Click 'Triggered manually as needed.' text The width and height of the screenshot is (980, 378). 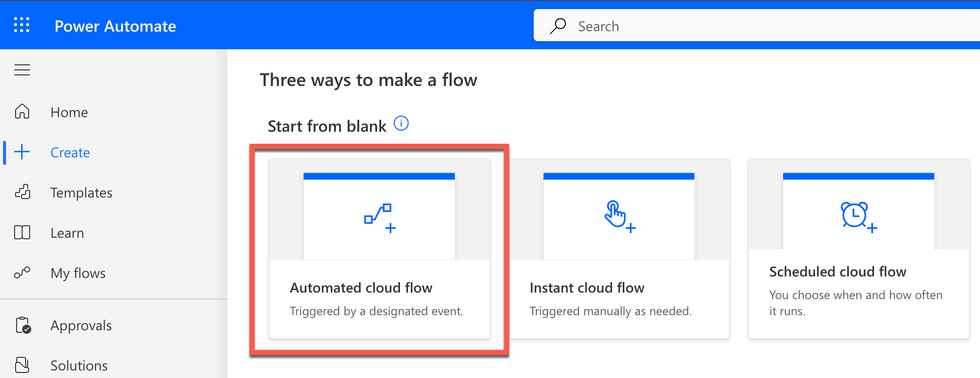(611, 311)
